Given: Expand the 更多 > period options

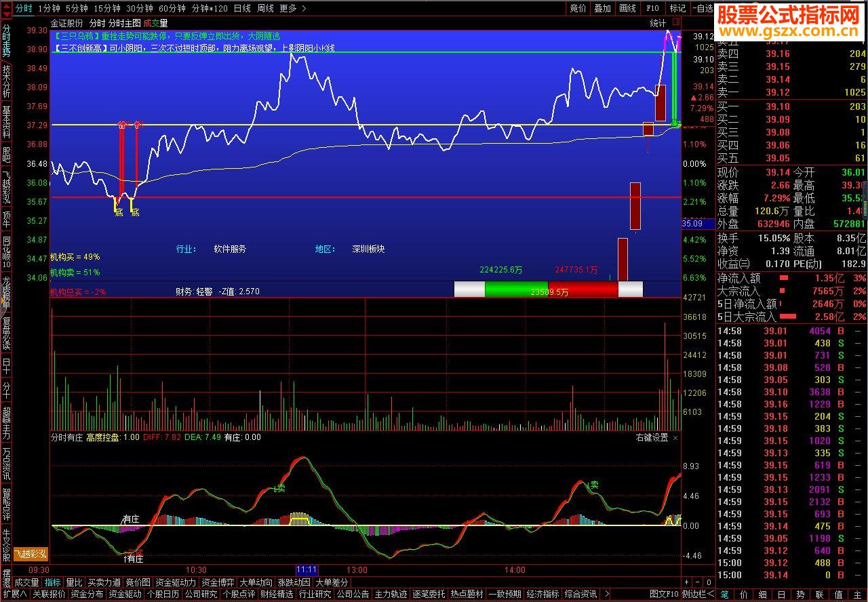Looking at the screenshot, I should (292, 8).
